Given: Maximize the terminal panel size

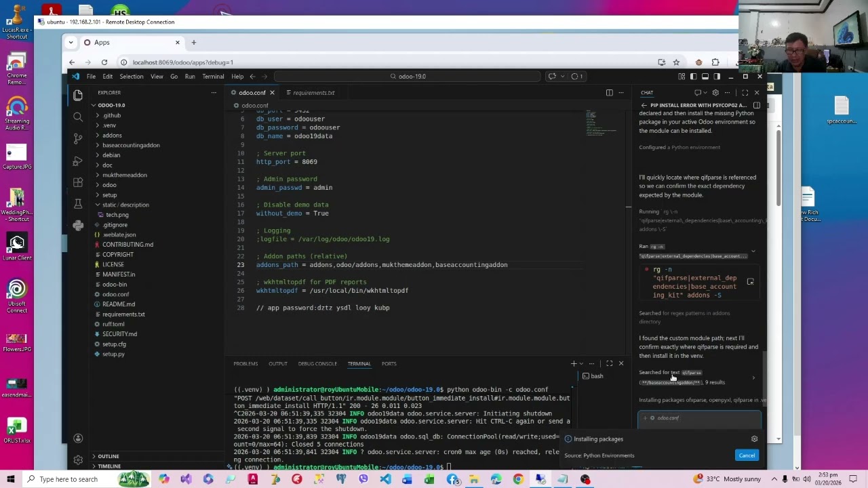Looking at the screenshot, I should [x=609, y=364].
